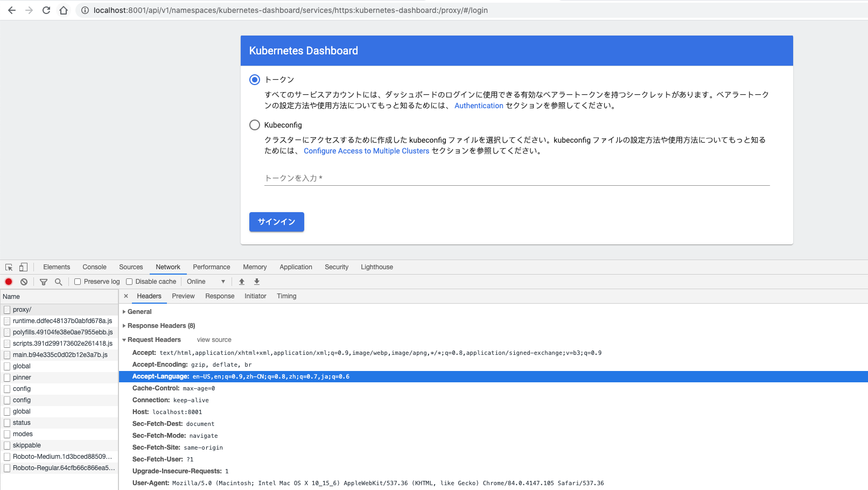Enable the Preserve log checkbox

coord(78,282)
